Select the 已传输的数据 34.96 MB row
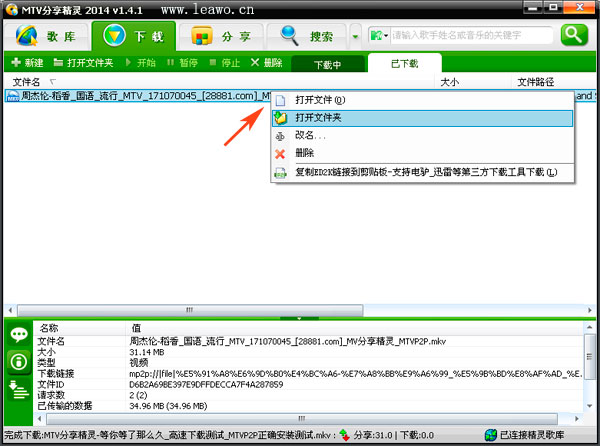600x446 pixels. click(309, 405)
